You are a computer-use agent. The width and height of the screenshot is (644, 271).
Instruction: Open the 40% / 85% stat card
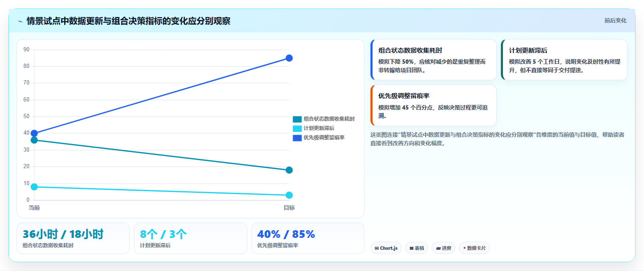pyautogui.click(x=308, y=238)
